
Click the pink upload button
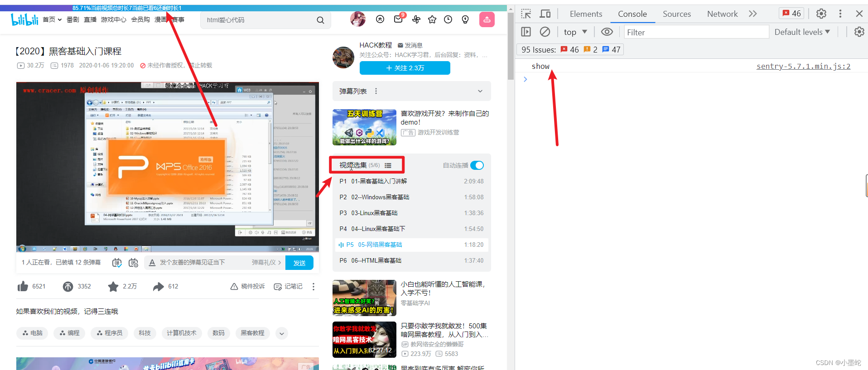487,19
